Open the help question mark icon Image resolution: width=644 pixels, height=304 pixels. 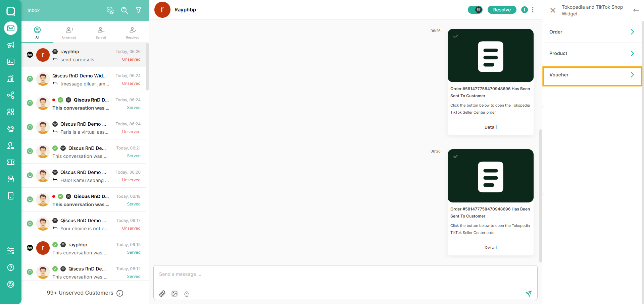click(11, 267)
